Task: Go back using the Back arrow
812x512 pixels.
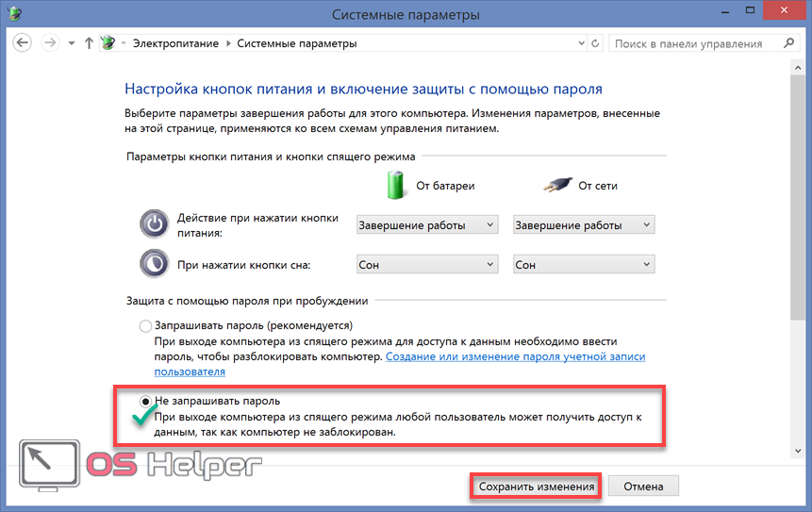Action: pyautogui.click(x=23, y=43)
